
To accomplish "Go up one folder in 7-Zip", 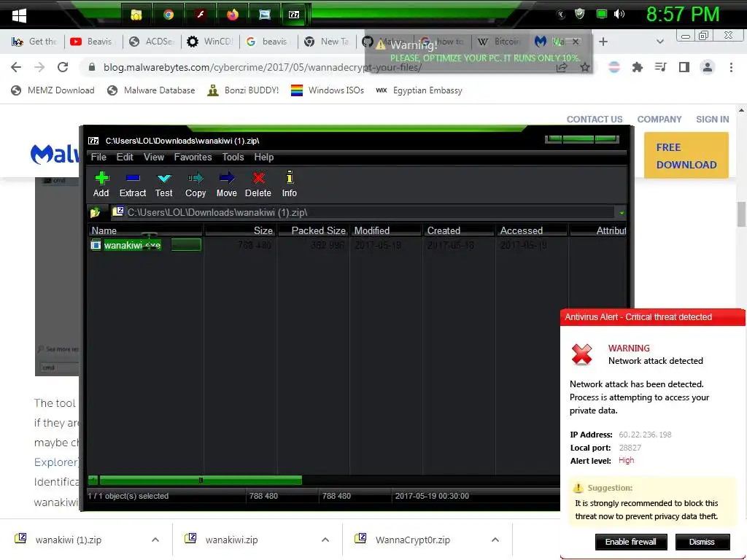I will [x=96, y=212].
